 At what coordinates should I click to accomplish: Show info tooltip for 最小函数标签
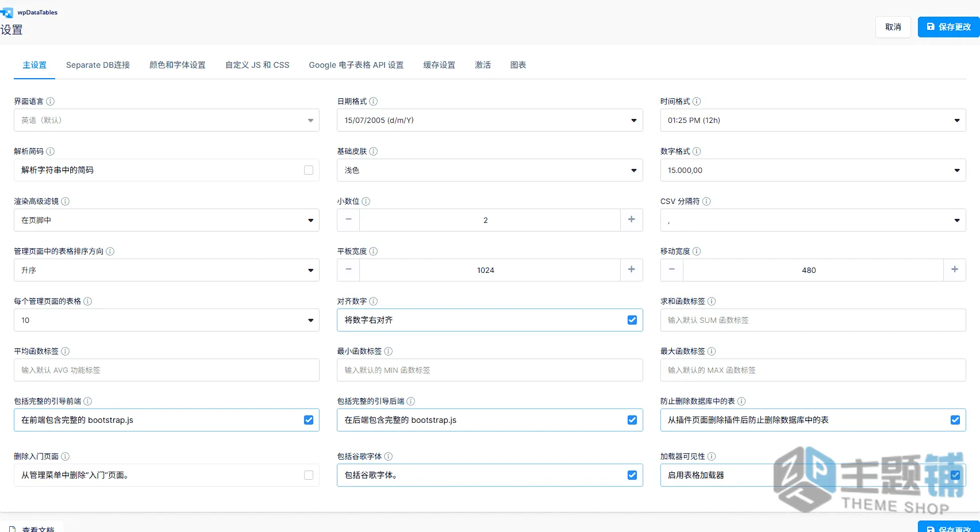389,351
